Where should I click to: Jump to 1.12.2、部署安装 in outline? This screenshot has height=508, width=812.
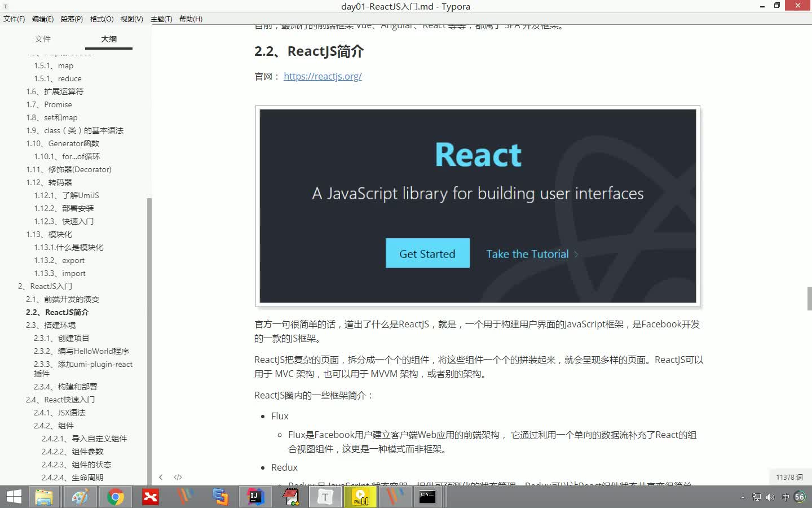point(64,208)
